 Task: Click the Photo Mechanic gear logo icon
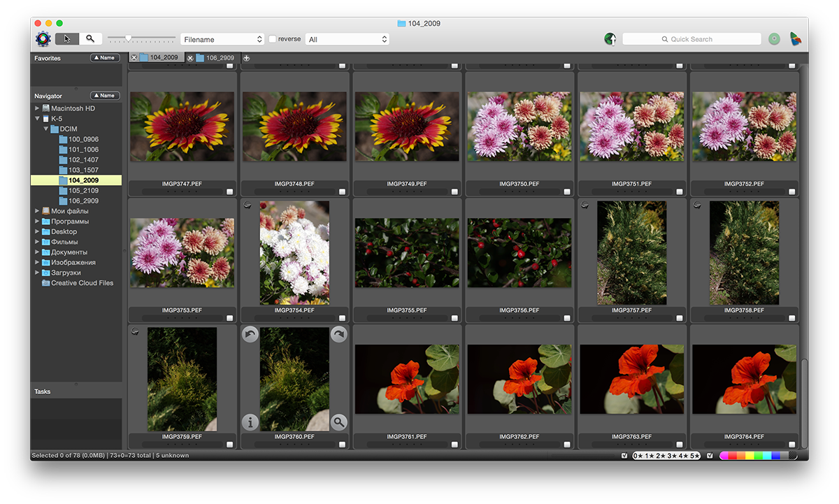[43, 39]
